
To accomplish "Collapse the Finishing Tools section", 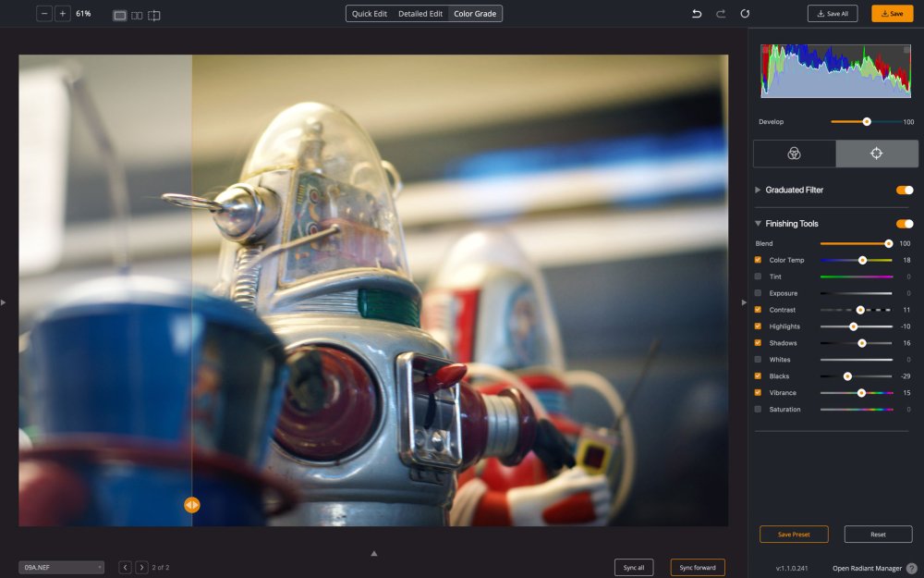I will click(x=759, y=224).
